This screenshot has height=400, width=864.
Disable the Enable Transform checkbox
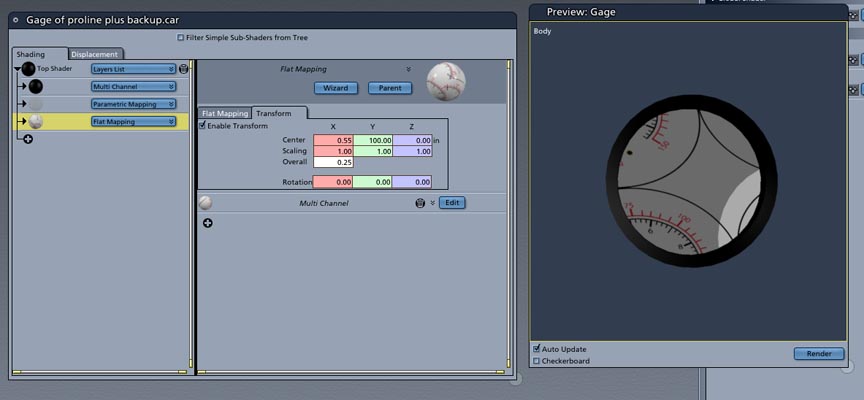click(203, 126)
